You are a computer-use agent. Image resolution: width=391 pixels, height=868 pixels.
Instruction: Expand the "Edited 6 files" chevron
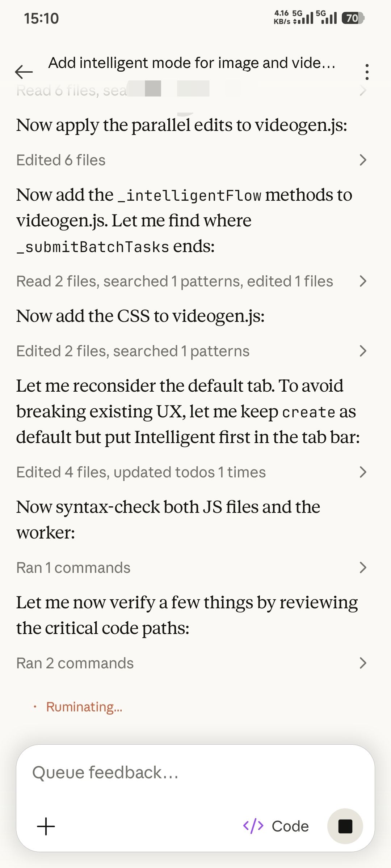click(x=363, y=160)
